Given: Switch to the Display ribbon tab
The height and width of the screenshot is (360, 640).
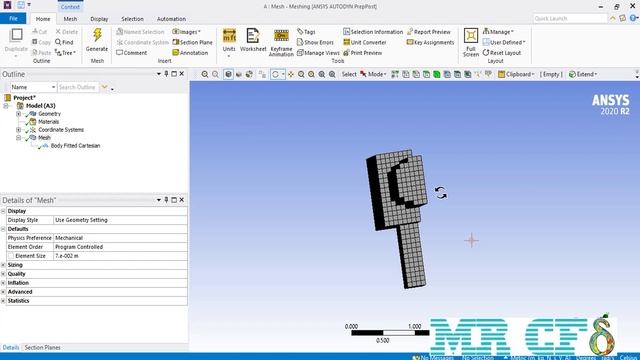Looking at the screenshot, I should [99, 19].
